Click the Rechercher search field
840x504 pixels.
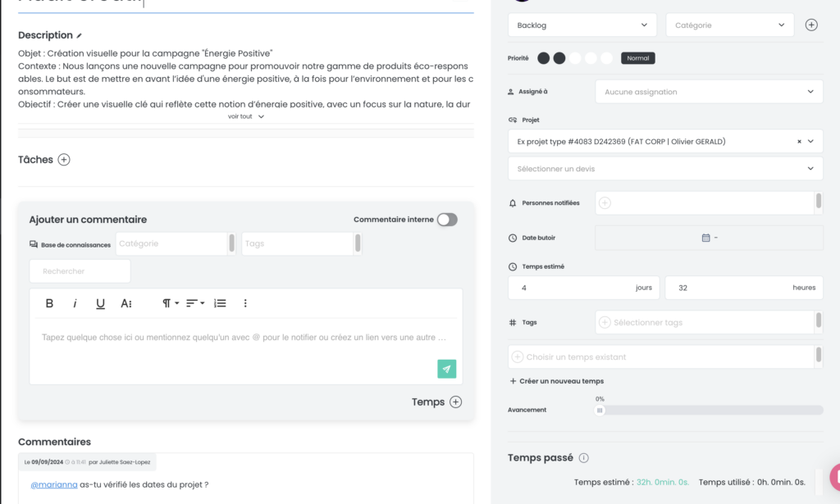(80, 271)
